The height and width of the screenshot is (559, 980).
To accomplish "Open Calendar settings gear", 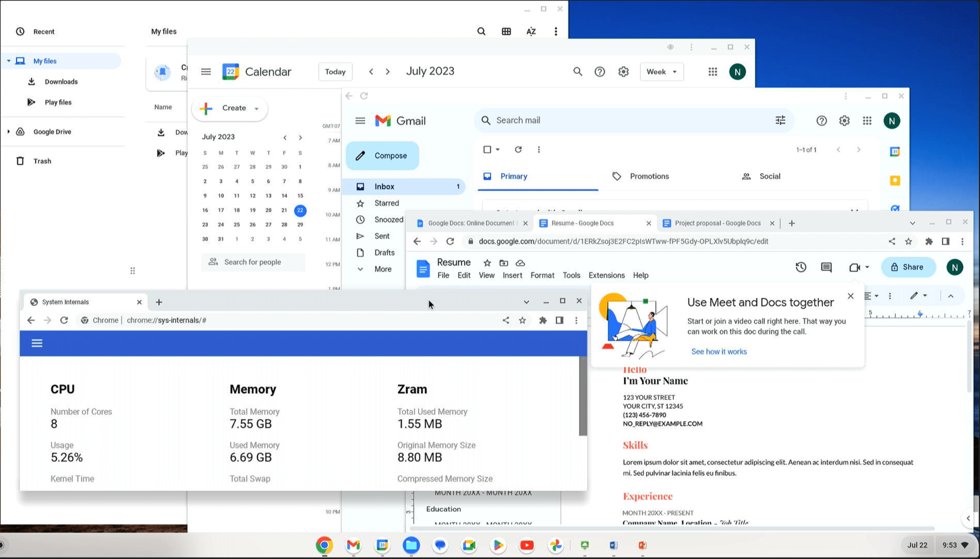I will [x=623, y=72].
